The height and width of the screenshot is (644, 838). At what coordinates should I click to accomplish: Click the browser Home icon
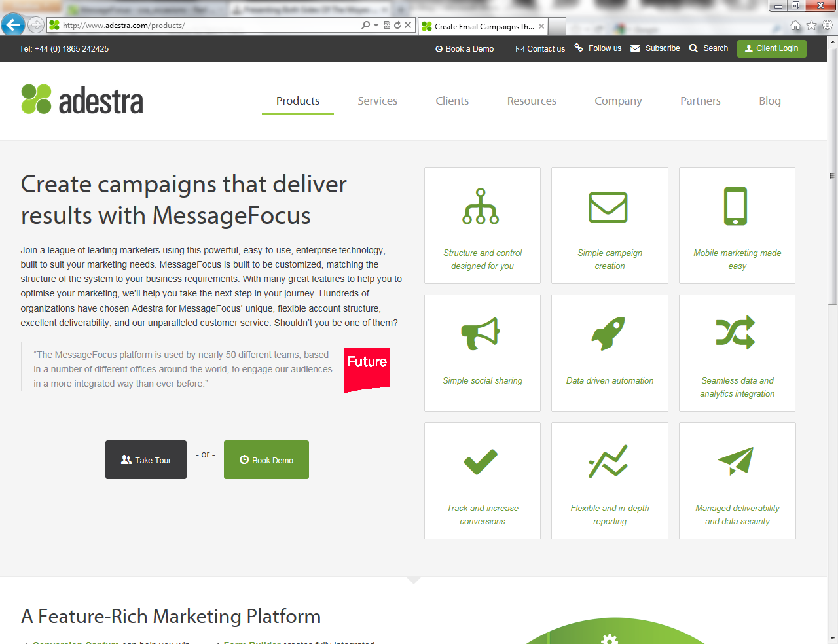[x=795, y=26]
